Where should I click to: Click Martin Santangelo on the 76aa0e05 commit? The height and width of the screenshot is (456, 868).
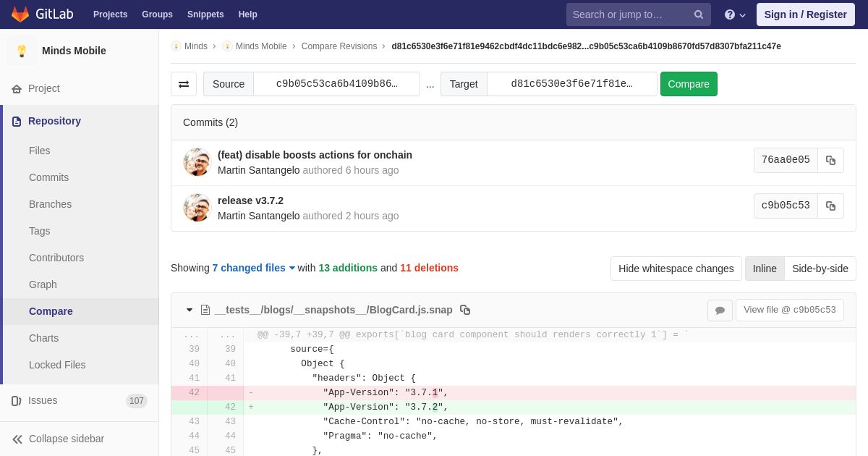(258, 170)
